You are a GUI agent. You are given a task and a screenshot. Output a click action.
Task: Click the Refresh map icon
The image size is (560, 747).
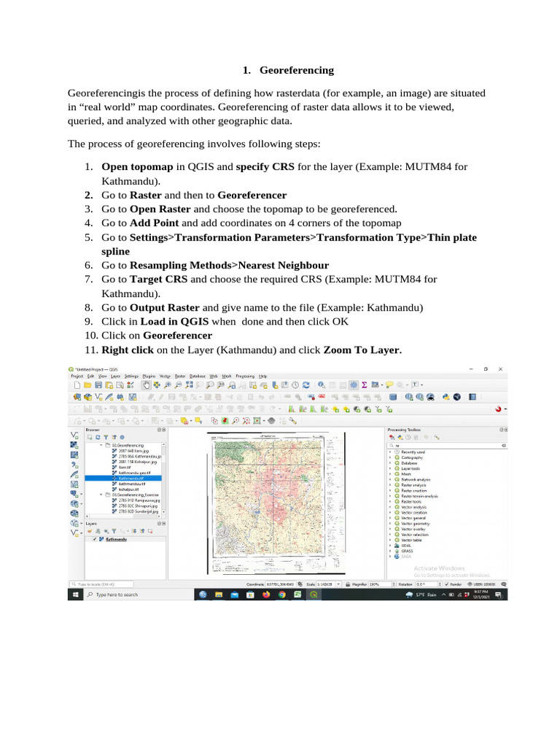click(306, 385)
